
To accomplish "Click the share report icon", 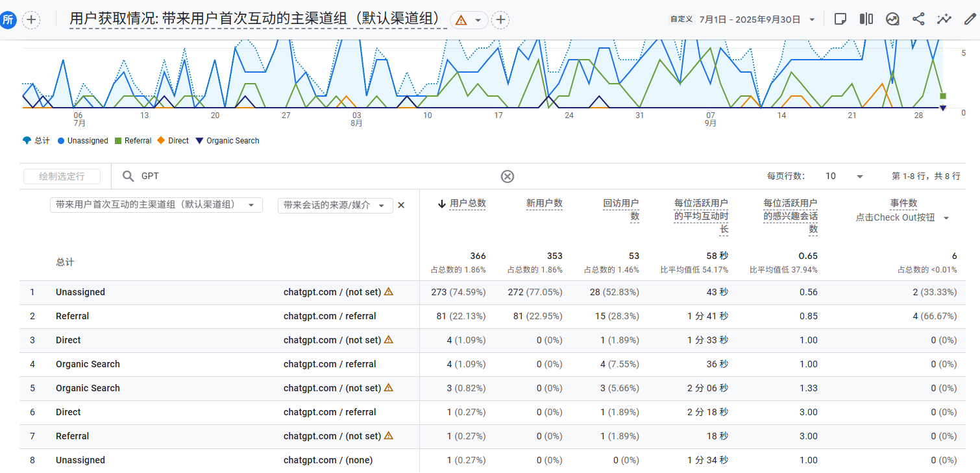I will coord(918,19).
